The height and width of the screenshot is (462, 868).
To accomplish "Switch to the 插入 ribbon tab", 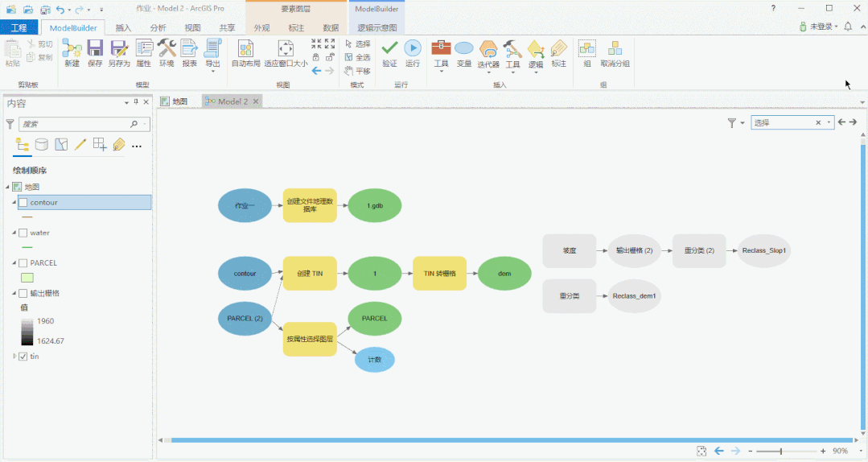I will [x=123, y=27].
